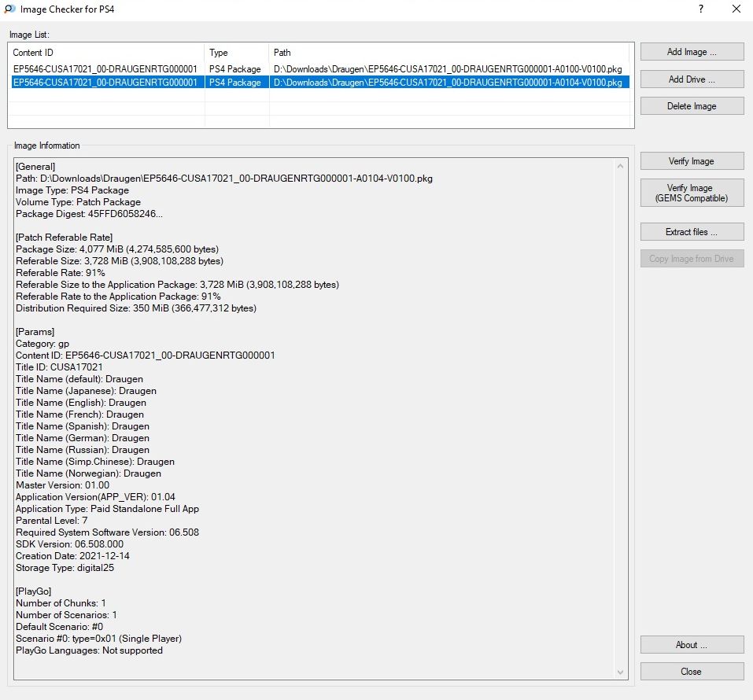Screen dimensions: 753x700
Task: Click the highlighted row's Content ID cell
Action: coord(105,83)
